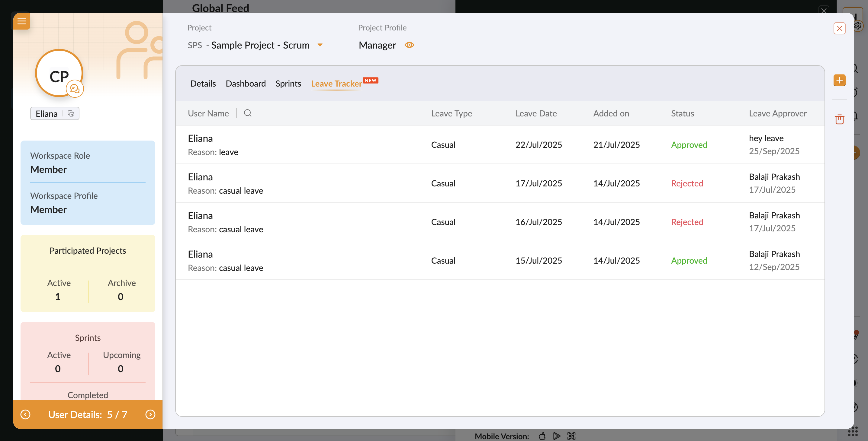Expand the Sample Project - Scrum dropdown
The image size is (868, 441).
(320, 45)
